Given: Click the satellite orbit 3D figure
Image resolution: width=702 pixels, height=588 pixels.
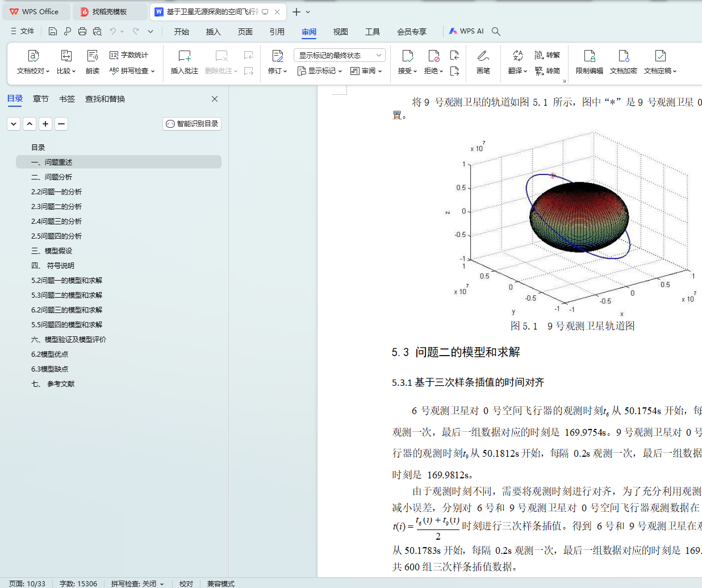Looking at the screenshot, I should [x=573, y=224].
